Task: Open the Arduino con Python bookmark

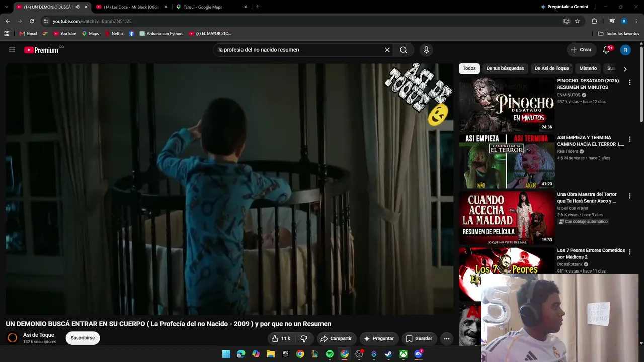Action: [162, 34]
